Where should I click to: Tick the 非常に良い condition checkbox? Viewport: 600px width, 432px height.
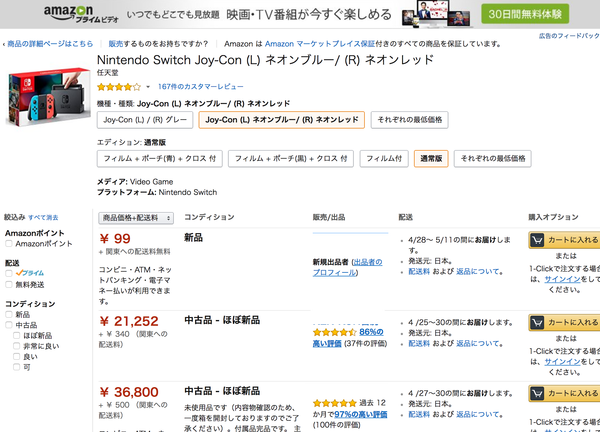click(x=16, y=346)
